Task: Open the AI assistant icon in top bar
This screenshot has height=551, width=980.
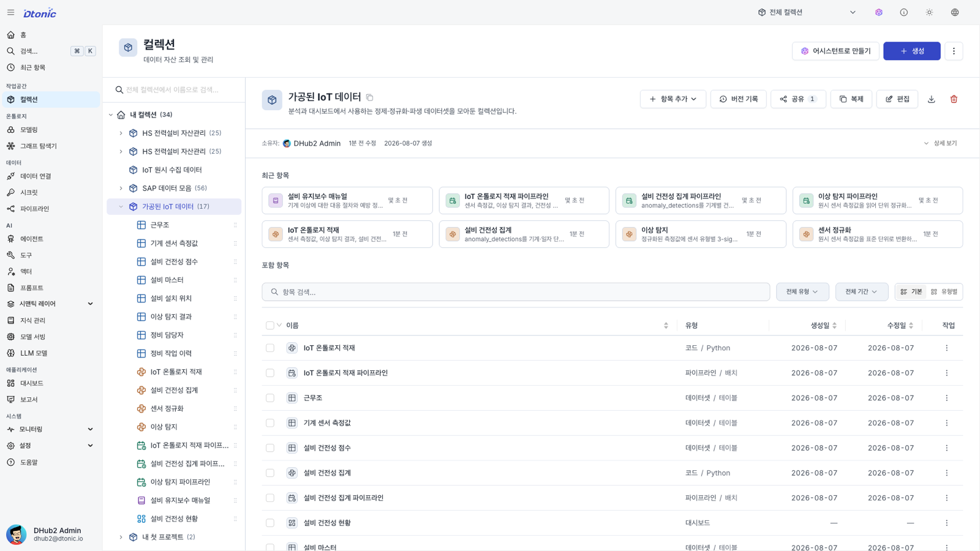Action: (879, 12)
